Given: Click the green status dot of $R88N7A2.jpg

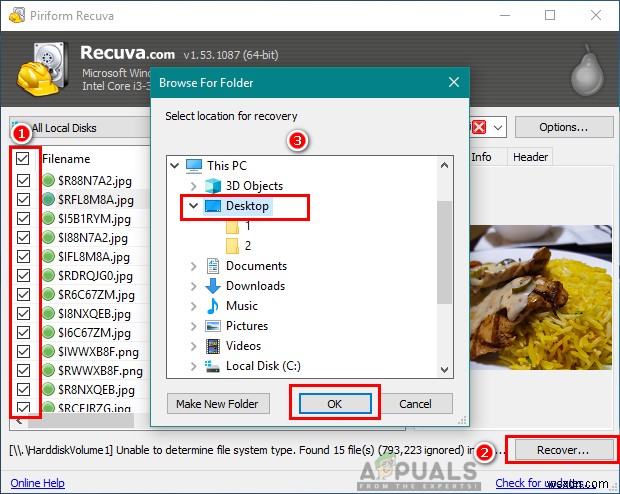Looking at the screenshot, I should tap(48, 180).
